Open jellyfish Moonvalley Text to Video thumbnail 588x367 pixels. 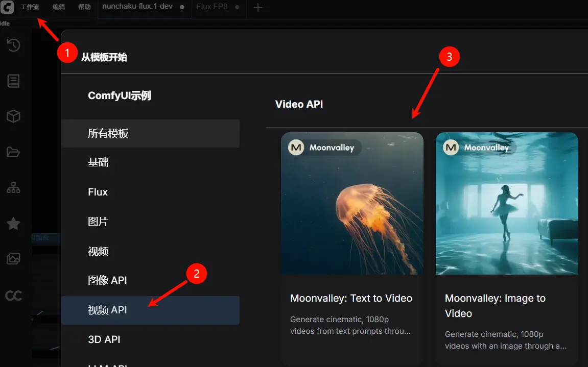coord(352,203)
